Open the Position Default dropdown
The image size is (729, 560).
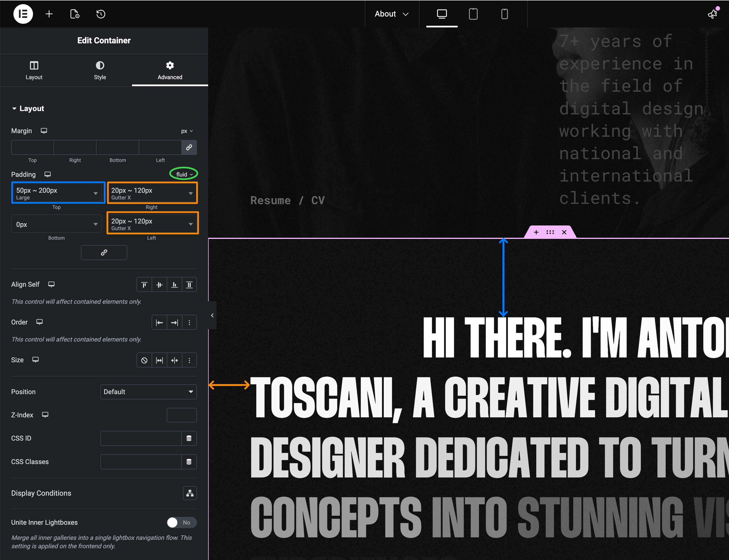click(x=148, y=392)
